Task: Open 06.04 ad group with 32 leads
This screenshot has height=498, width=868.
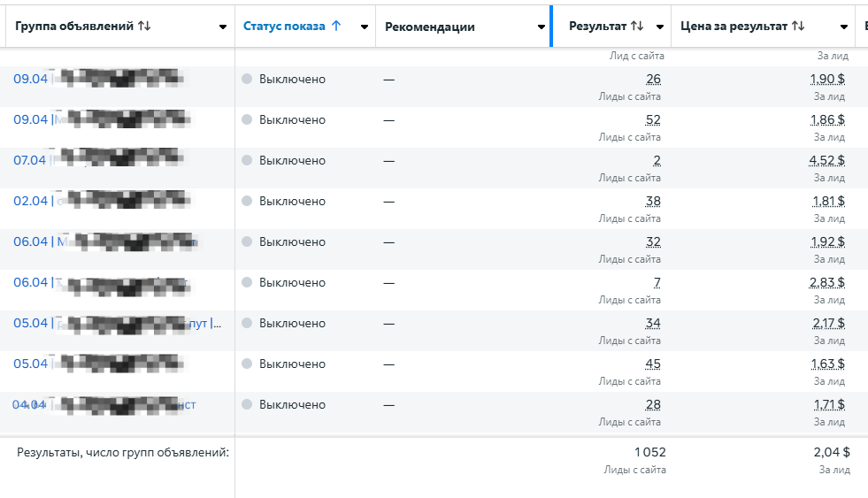Action: (x=105, y=241)
